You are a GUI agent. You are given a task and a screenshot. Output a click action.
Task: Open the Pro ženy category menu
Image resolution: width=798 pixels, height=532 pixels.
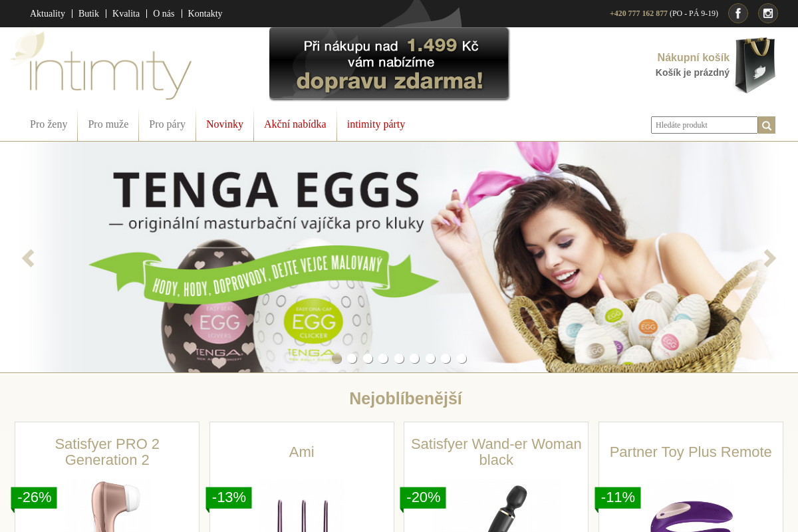coord(49,124)
